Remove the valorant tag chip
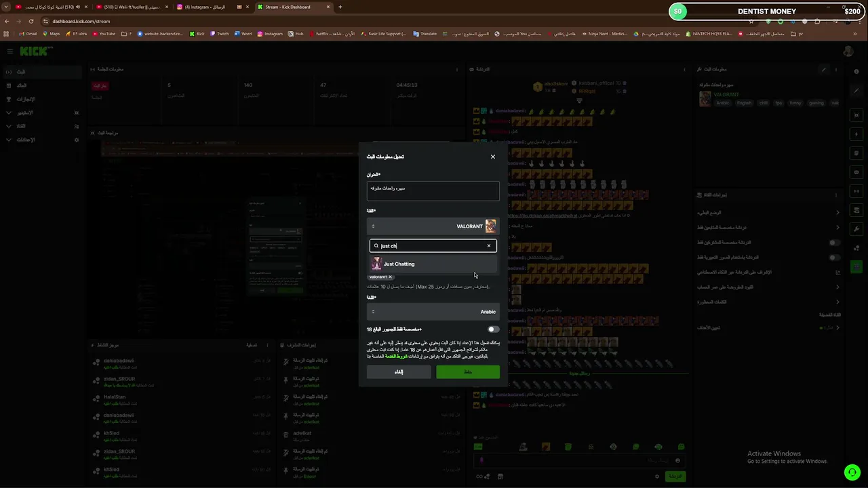The height and width of the screenshot is (488, 868). 390,277
